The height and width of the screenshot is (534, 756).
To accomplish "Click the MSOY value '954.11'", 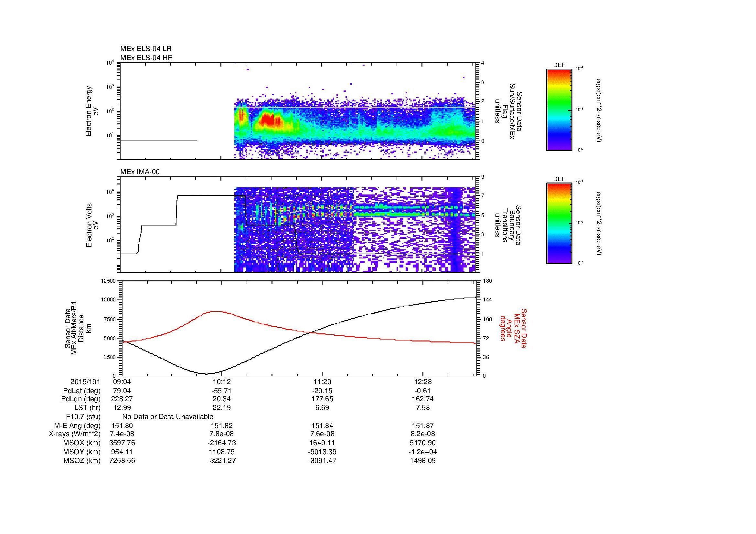I will point(122,452).
